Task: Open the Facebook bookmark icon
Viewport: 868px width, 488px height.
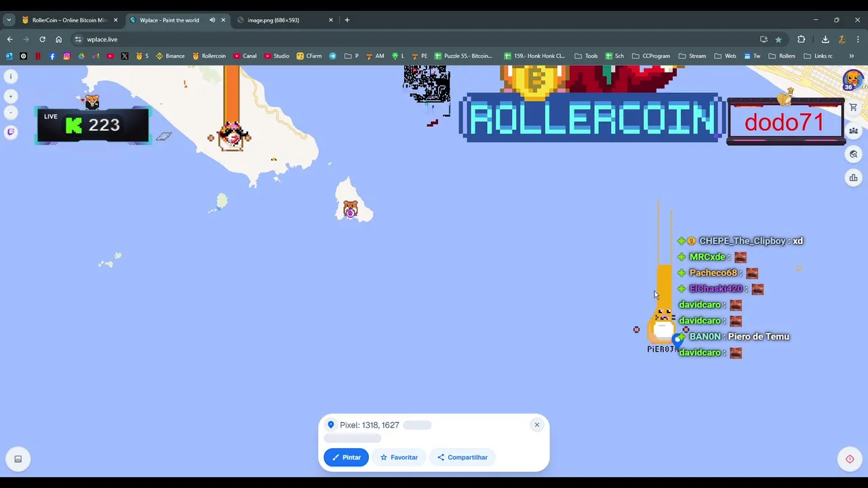Action: [52, 56]
